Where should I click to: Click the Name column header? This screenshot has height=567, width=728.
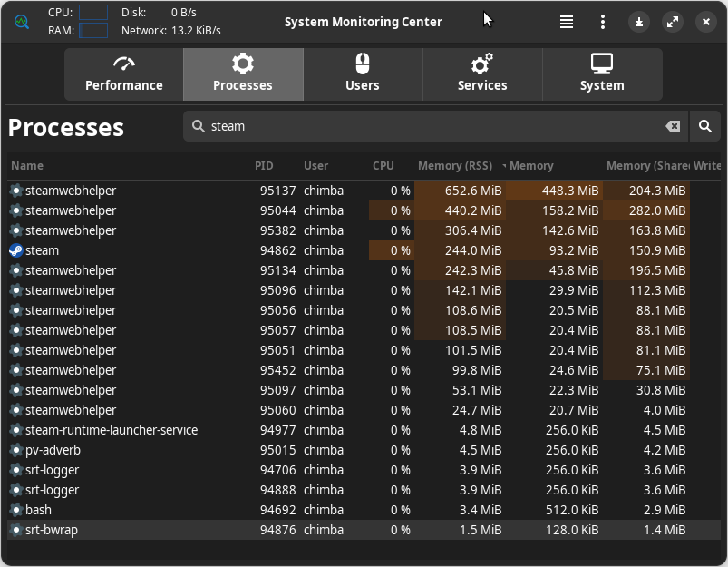(27, 166)
